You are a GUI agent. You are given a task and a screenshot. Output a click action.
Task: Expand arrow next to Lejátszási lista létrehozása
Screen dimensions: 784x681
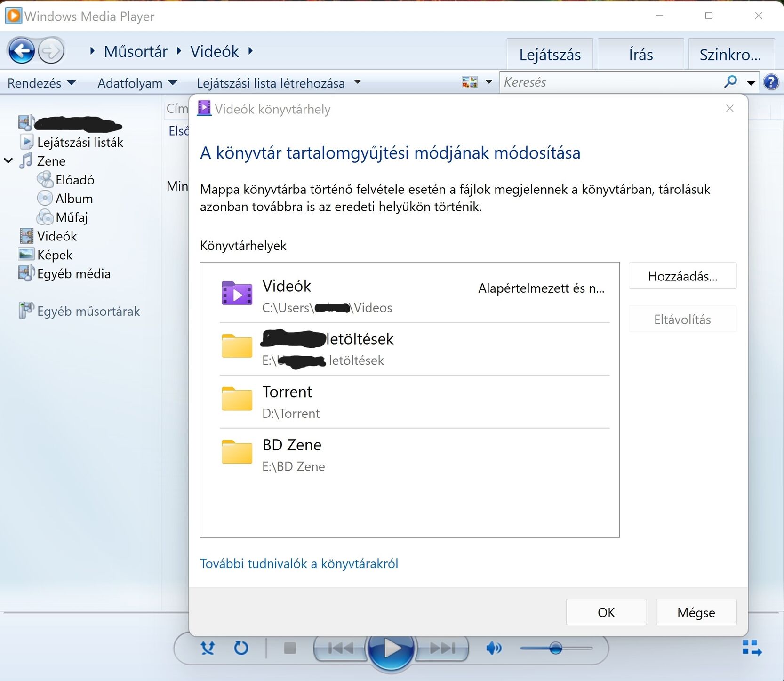[x=358, y=82]
